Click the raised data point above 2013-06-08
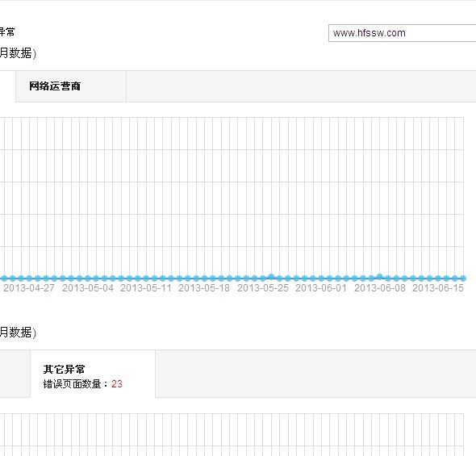The image size is (476, 456). 379,277
